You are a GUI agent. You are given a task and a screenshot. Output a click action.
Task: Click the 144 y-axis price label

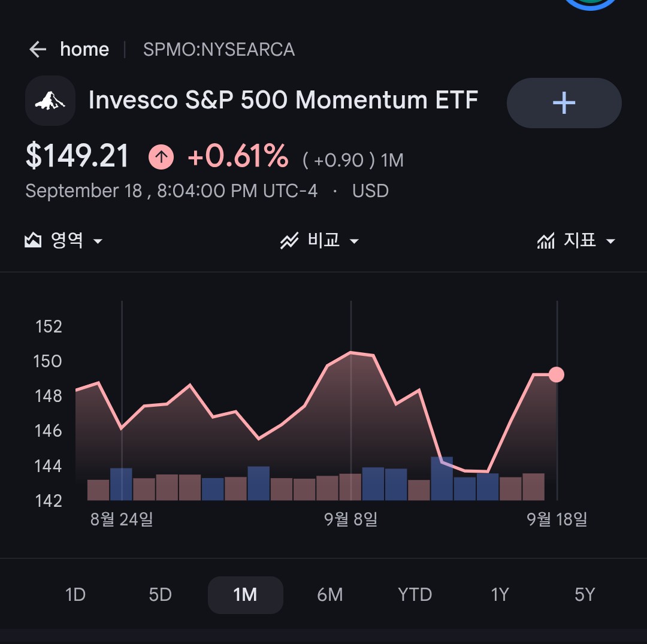tap(49, 466)
